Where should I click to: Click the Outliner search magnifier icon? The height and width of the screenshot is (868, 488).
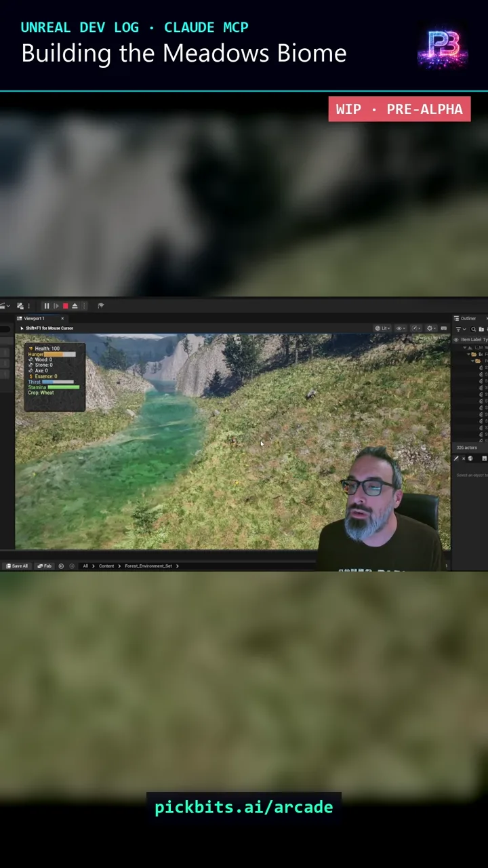pyautogui.click(x=473, y=329)
